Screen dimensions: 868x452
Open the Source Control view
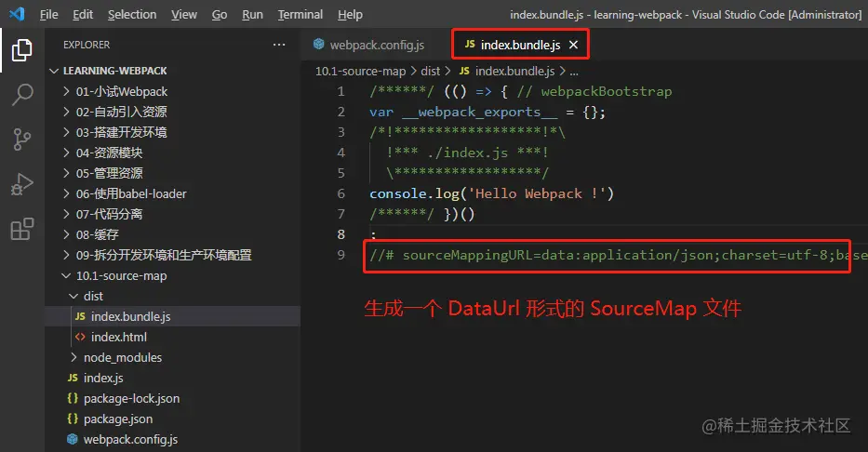coord(22,140)
